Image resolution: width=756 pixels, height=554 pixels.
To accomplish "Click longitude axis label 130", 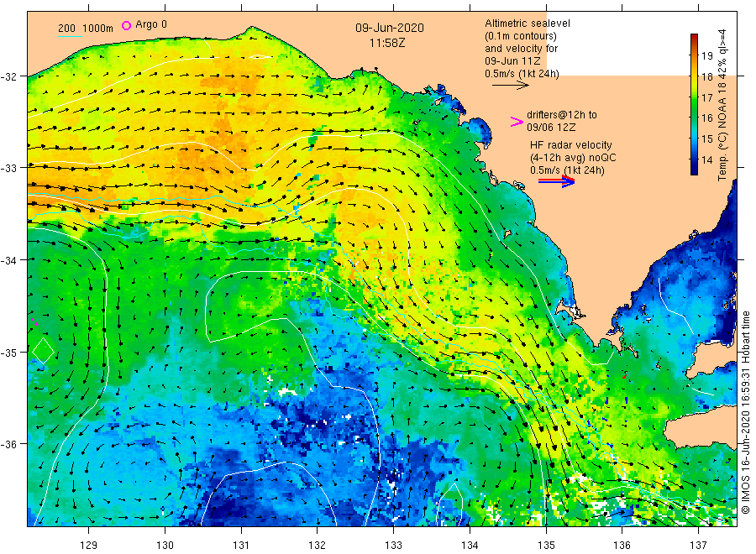I will click(165, 546).
